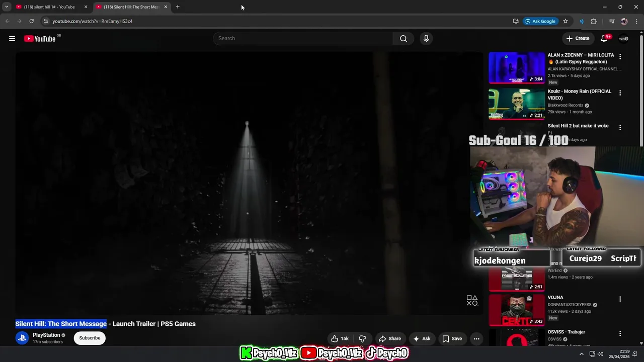Install app icon in the address bar
644x362 pixels.
pos(516,21)
